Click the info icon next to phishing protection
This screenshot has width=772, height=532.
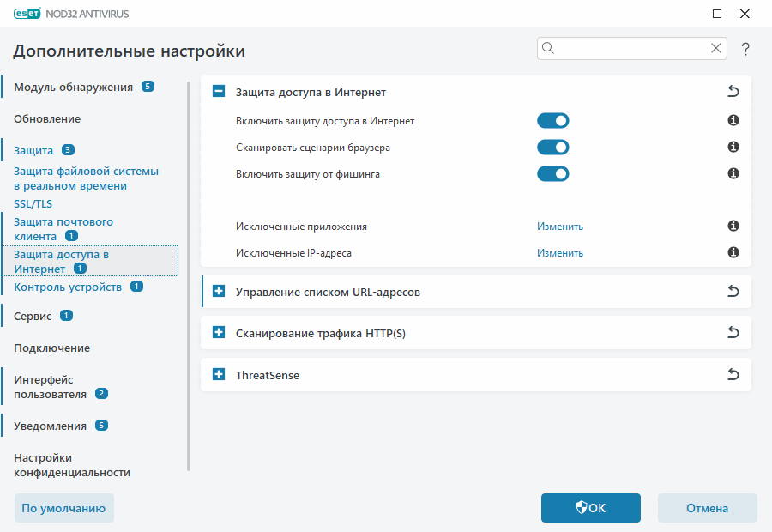pyautogui.click(x=733, y=173)
